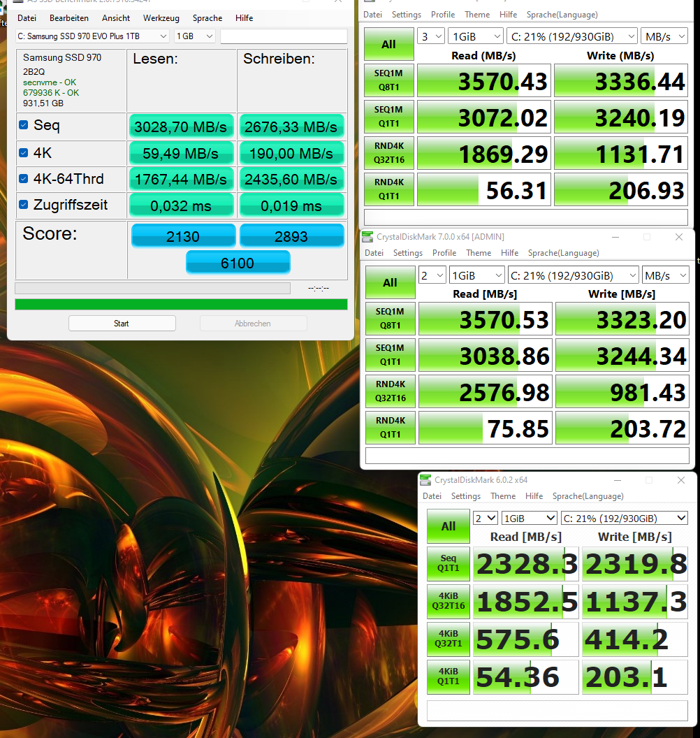Open the MB/s unit dropdown in CrystalDiskMark 7.0.0
The height and width of the screenshot is (738, 700).
[666, 275]
